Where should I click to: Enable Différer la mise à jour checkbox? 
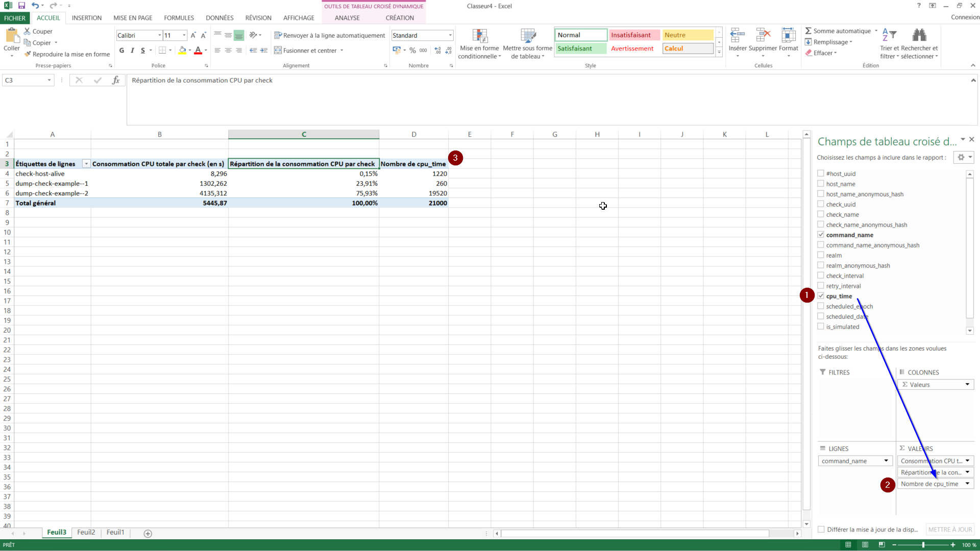click(x=821, y=530)
